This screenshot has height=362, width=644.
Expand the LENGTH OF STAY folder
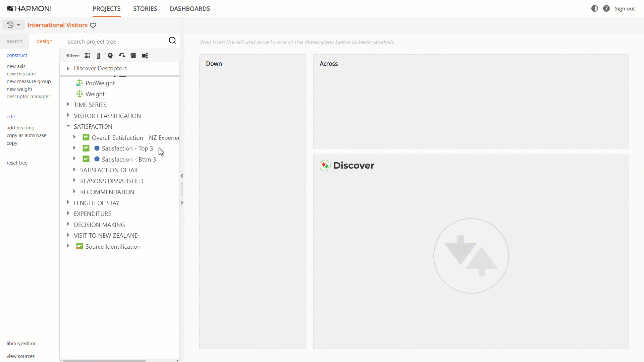[x=68, y=202]
